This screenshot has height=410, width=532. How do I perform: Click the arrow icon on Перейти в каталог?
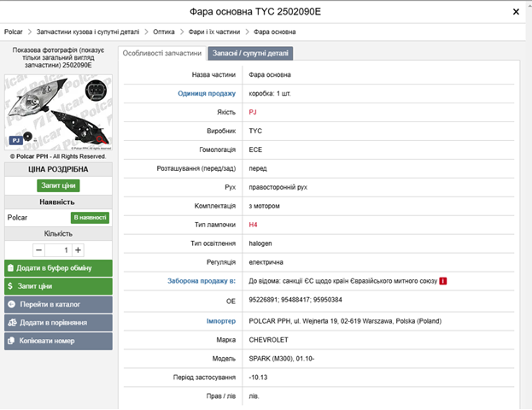click(x=12, y=304)
